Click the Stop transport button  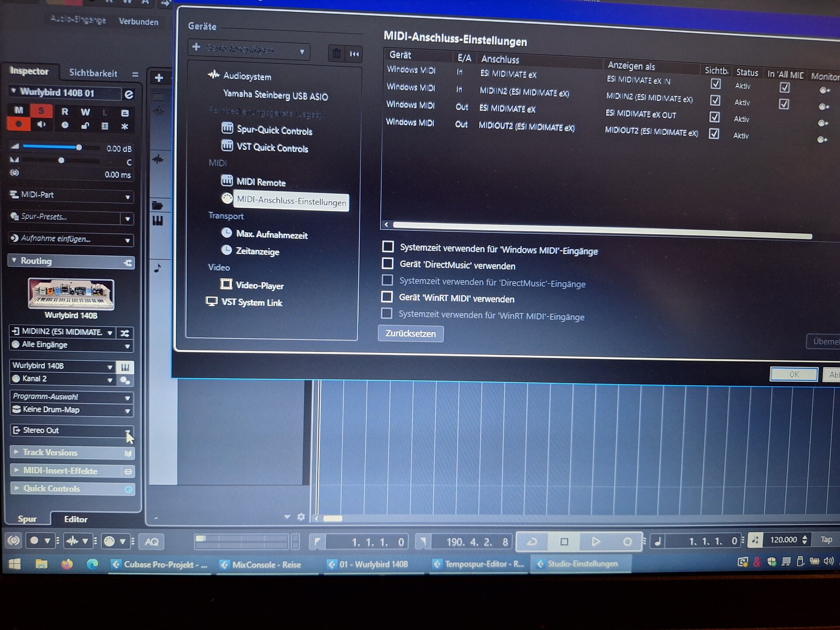[564, 542]
